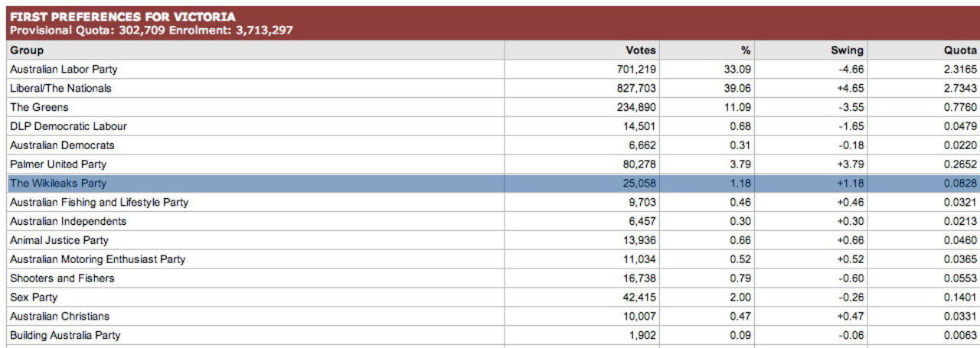Viewport: 980px width, 348px height.
Task: Select the Palmer United Party row
Action: point(58,164)
